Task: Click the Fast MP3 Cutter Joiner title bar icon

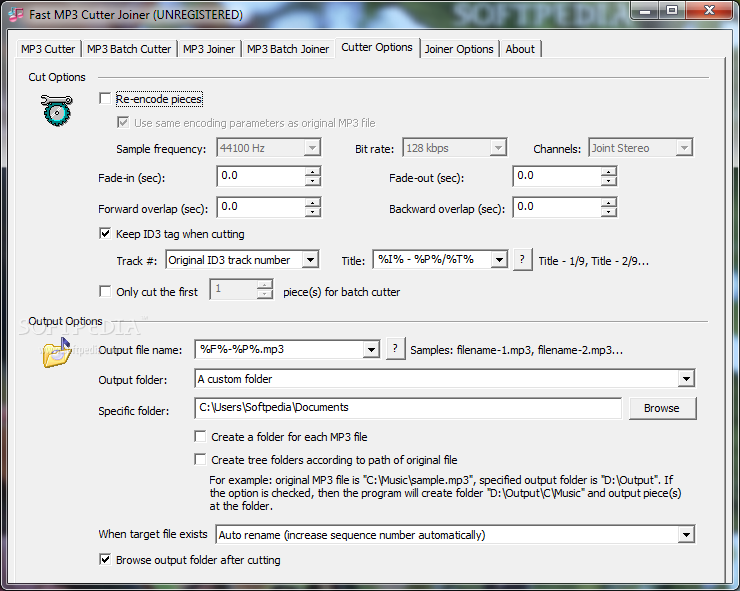Action: pyautogui.click(x=16, y=15)
